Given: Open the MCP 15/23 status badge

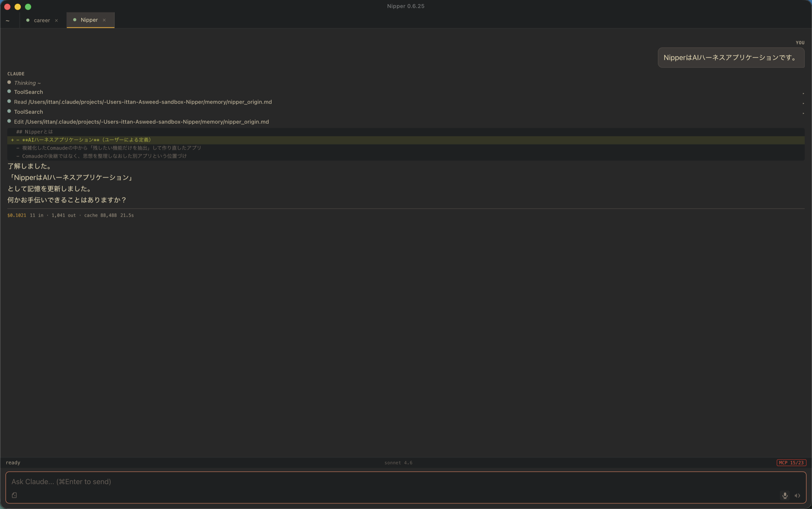Looking at the screenshot, I should point(791,462).
